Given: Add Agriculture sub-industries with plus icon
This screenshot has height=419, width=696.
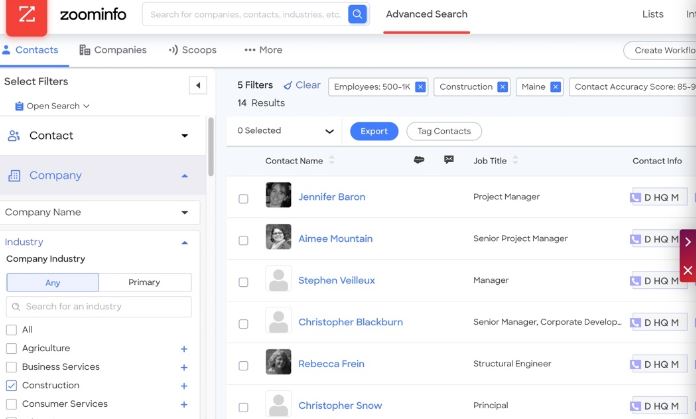Looking at the screenshot, I should coord(184,349).
